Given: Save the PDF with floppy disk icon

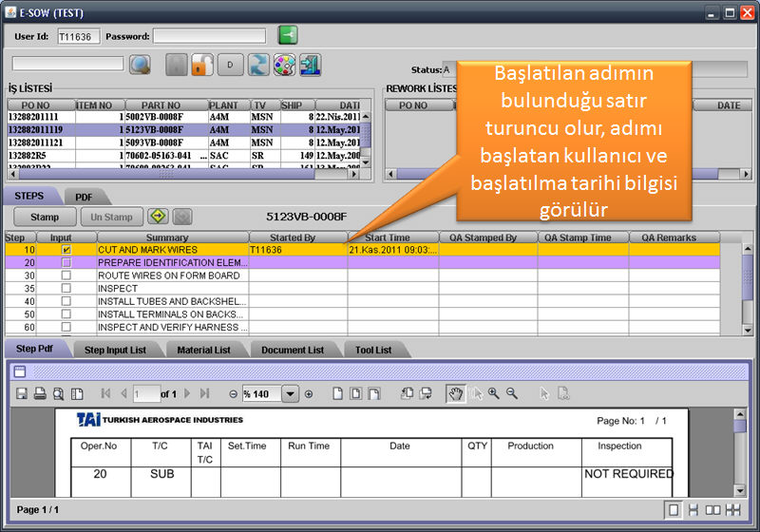Looking at the screenshot, I should coord(22,393).
